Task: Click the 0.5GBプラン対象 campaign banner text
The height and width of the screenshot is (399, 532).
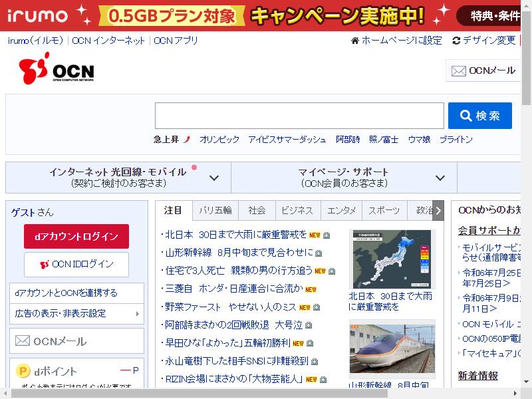Action: 172,16
